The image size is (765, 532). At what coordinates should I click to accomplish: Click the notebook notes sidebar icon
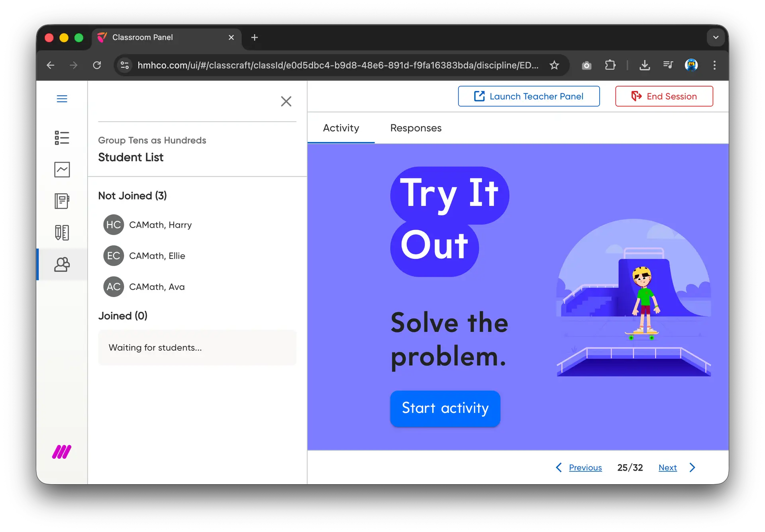pyautogui.click(x=62, y=201)
